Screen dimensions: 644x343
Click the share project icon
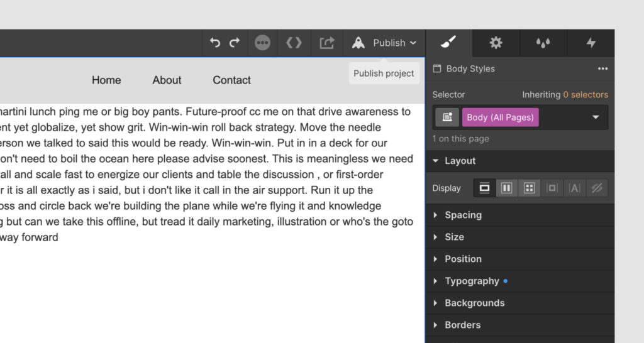pyautogui.click(x=327, y=43)
